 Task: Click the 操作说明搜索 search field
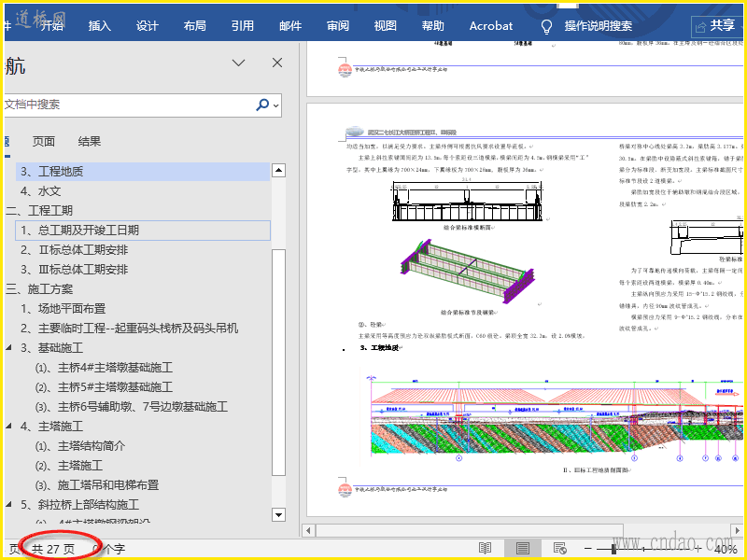(x=599, y=26)
